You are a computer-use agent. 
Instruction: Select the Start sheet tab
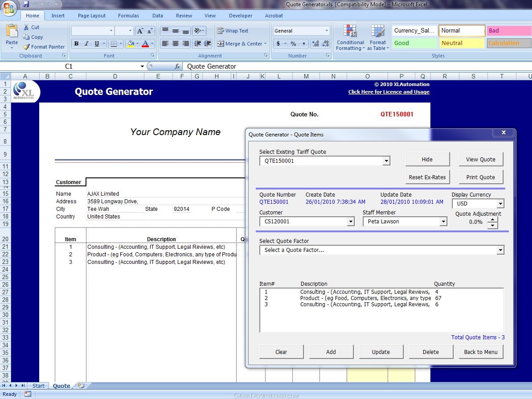tap(38, 386)
